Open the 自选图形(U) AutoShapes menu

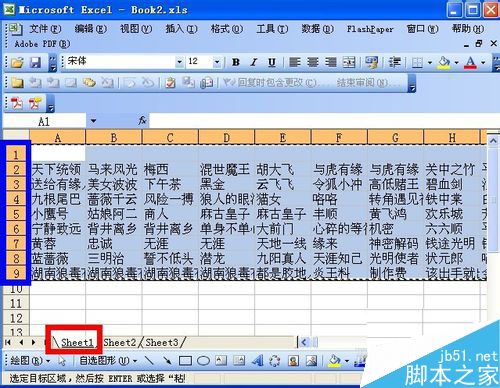tap(108, 360)
